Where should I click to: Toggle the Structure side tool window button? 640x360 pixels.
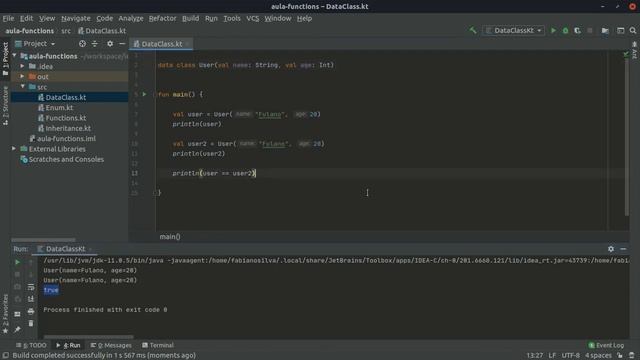[5, 105]
